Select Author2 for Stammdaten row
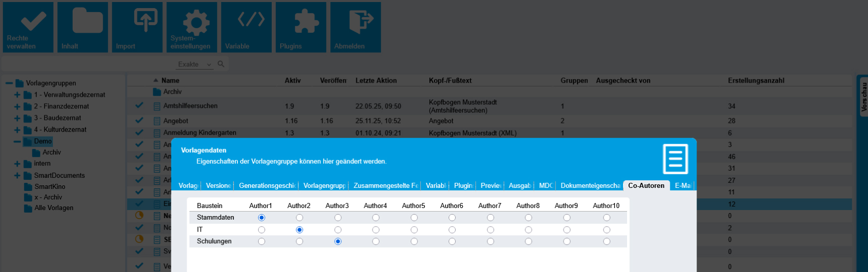 click(299, 218)
